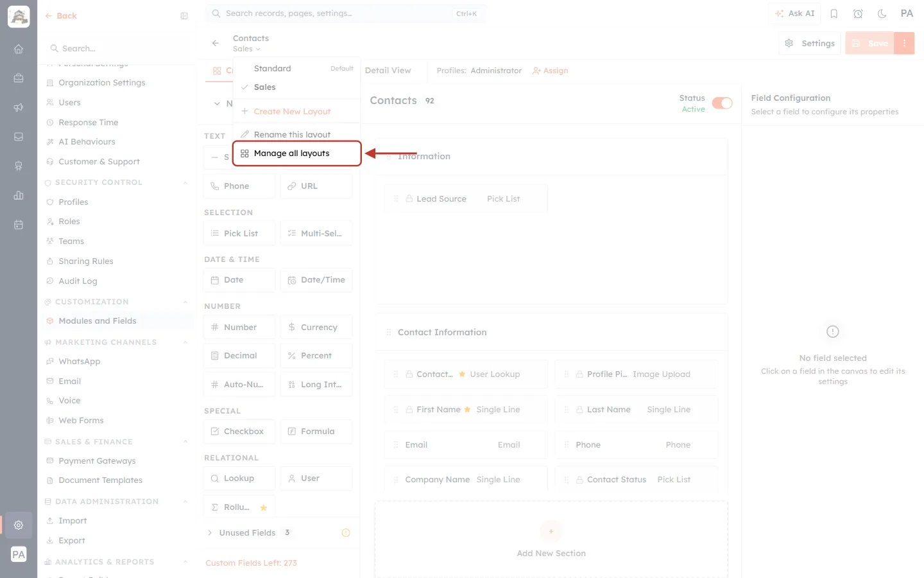The height and width of the screenshot is (578, 924).
Task: Click the sidebar Search field
Action: pyautogui.click(x=118, y=49)
